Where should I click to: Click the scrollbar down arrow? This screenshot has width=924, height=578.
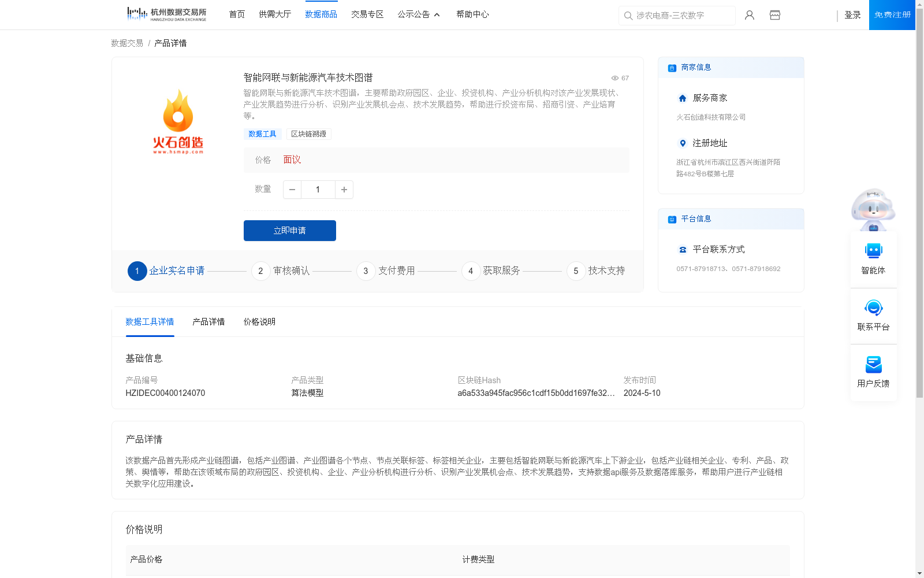[x=919, y=573]
